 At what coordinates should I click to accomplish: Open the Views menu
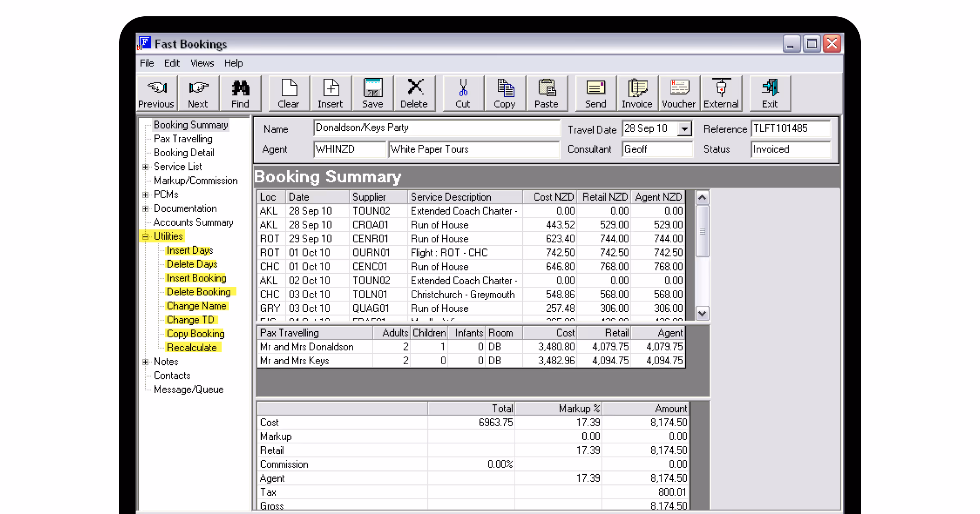click(x=202, y=63)
